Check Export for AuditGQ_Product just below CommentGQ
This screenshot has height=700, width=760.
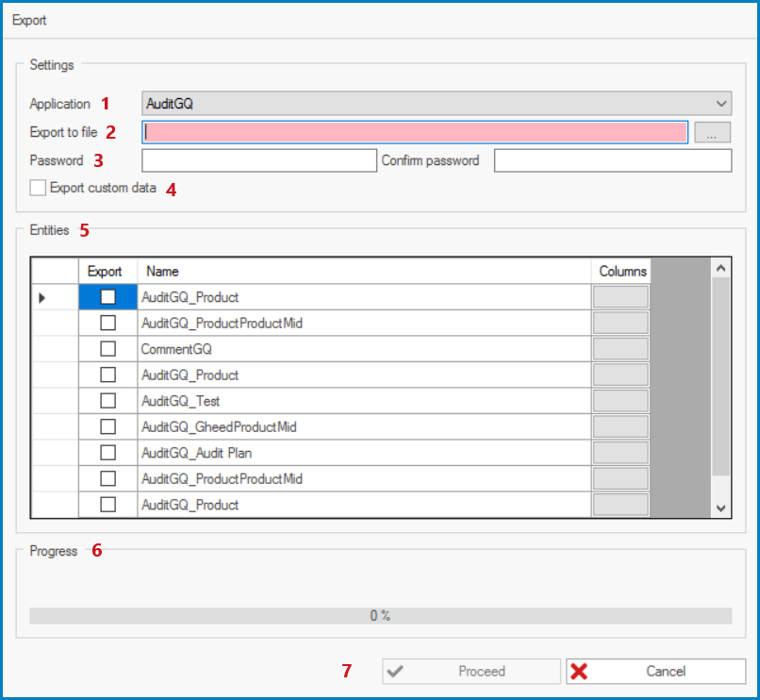107,375
